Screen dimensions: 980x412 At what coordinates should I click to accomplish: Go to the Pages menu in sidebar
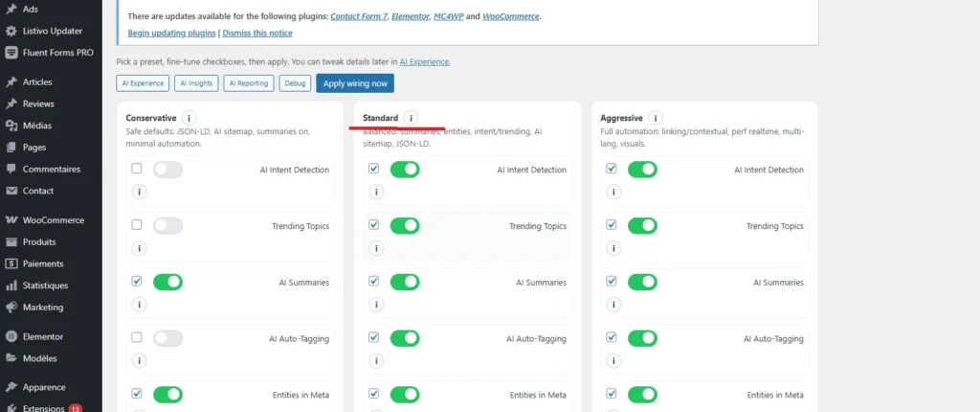pos(34,148)
